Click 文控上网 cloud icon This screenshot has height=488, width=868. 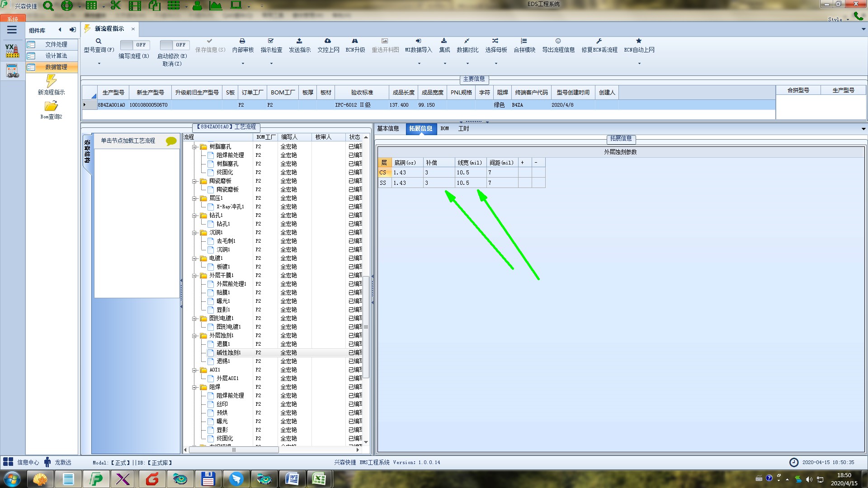click(x=328, y=41)
